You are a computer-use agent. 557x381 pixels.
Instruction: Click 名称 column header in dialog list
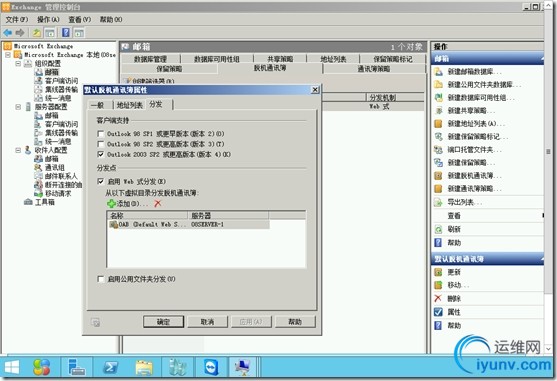147,215
